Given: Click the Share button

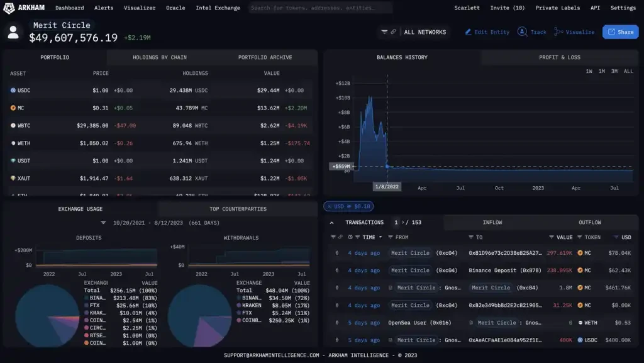Looking at the screenshot, I should tap(620, 32).
